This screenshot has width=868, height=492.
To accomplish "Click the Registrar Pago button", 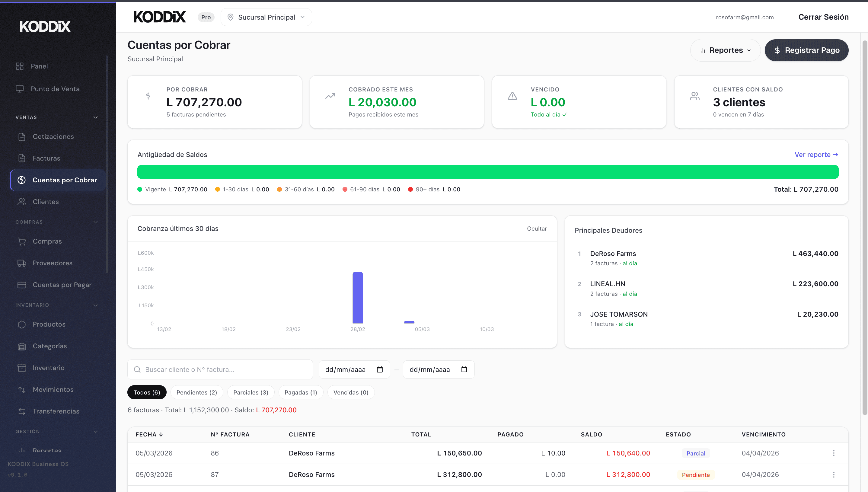I will [x=806, y=50].
